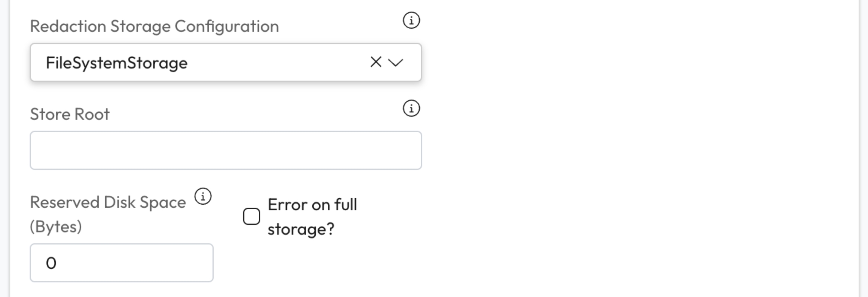868x297 pixels.
Task: Focus the Store Root text field
Action: pos(225,150)
